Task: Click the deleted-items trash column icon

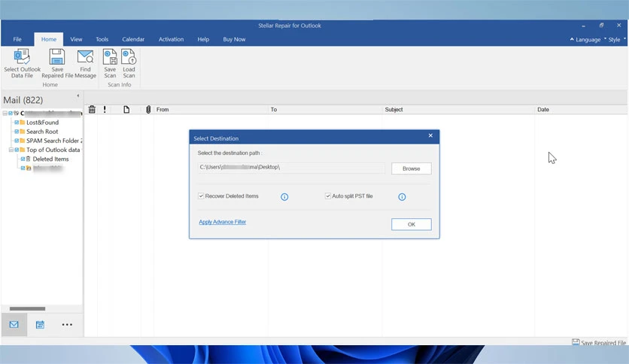Action: (x=92, y=110)
